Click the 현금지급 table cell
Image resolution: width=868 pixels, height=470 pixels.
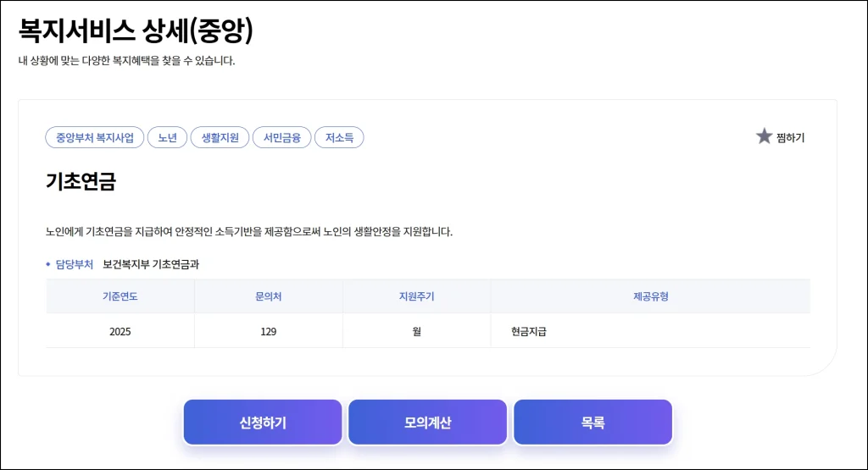point(529,331)
